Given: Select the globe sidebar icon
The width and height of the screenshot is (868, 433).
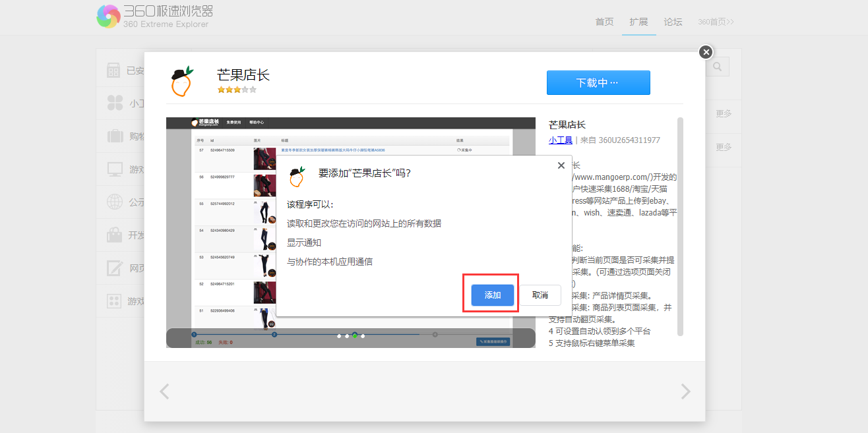Looking at the screenshot, I should click(115, 202).
